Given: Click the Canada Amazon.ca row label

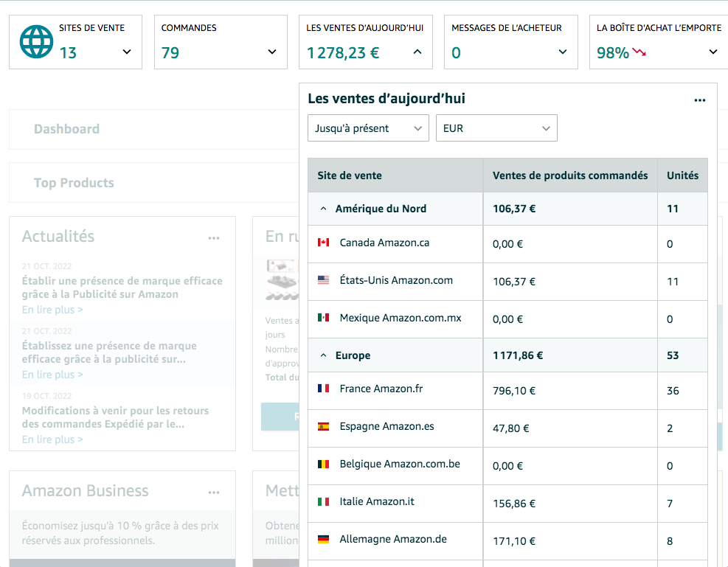Looking at the screenshot, I should (384, 243).
